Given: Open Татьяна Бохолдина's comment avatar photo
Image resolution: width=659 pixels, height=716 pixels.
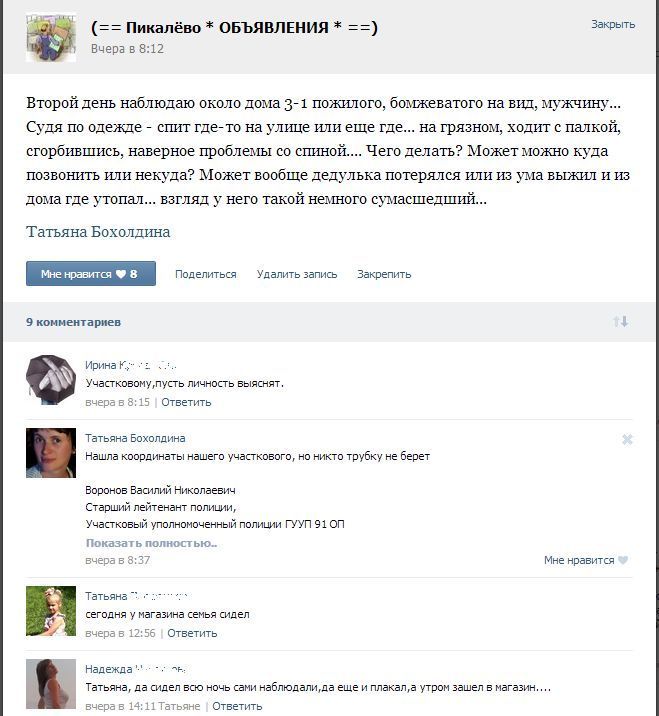Looking at the screenshot, I should point(51,453).
